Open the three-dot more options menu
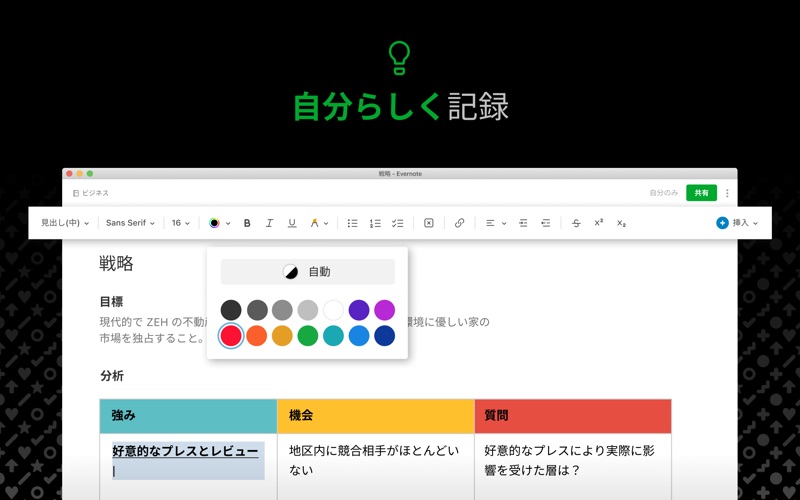The width and height of the screenshot is (800, 500). [727, 193]
